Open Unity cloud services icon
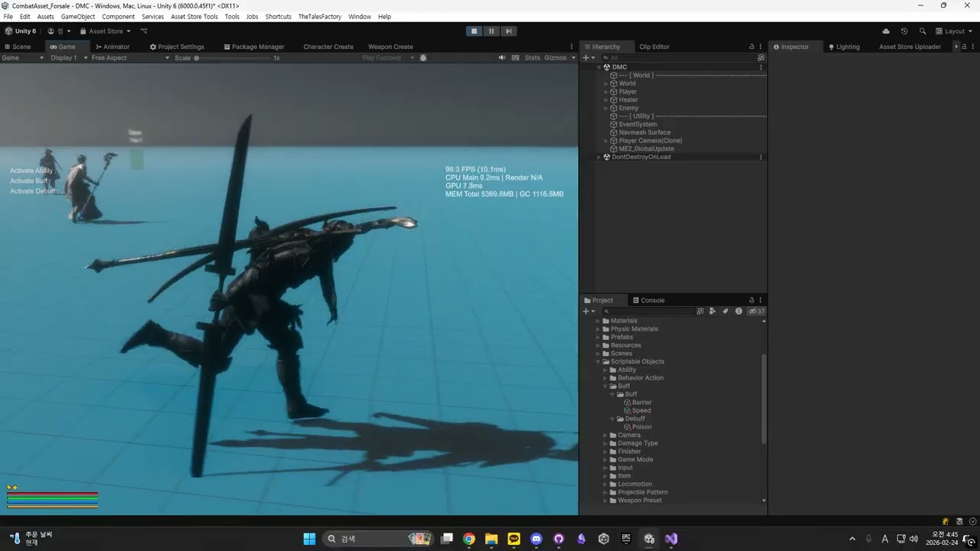 tap(886, 31)
